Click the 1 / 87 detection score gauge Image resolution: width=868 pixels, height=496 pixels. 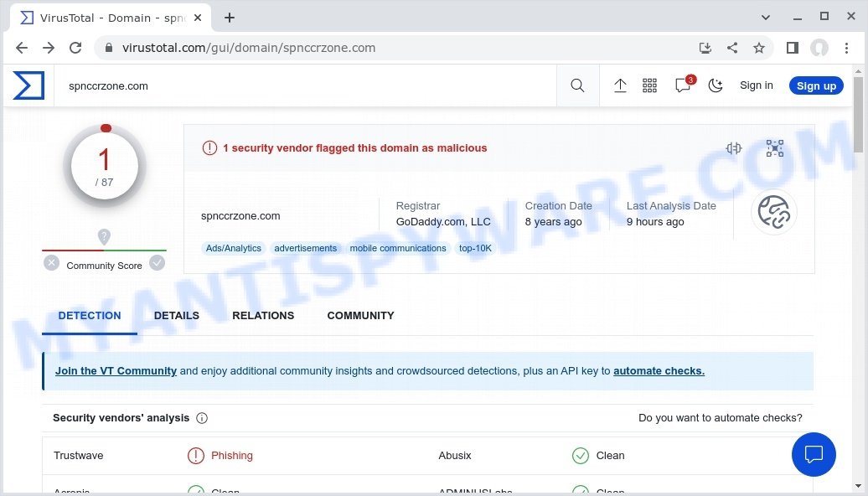[x=105, y=166]
